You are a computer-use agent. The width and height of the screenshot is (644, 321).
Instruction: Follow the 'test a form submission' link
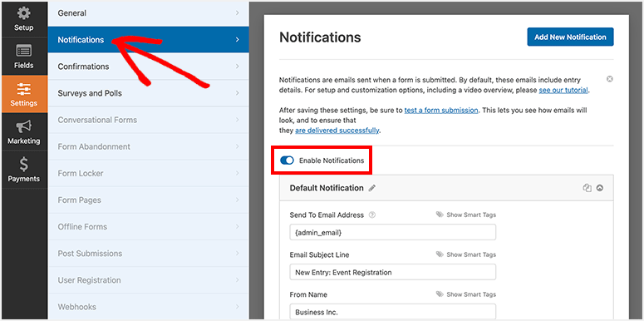click(x=441, y=110)
